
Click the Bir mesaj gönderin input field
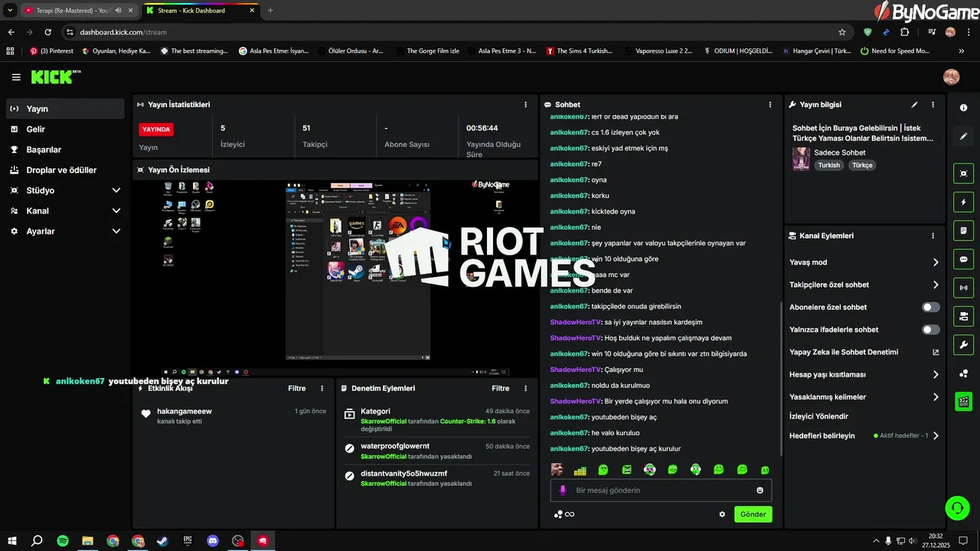point(661,491)
